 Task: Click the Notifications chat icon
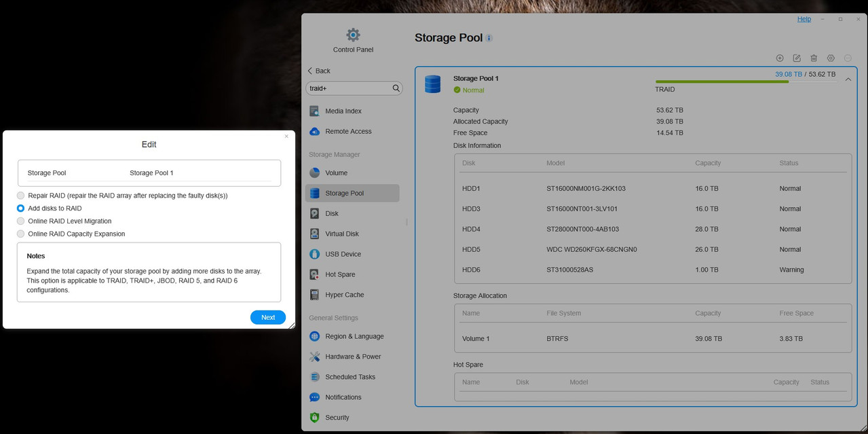pyautogui.click(x=314, y=397)
